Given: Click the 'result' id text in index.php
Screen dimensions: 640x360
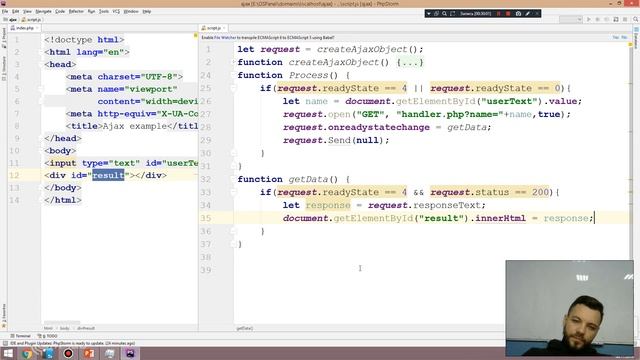Looking at the screenshot, I should [x=108, y=176].
